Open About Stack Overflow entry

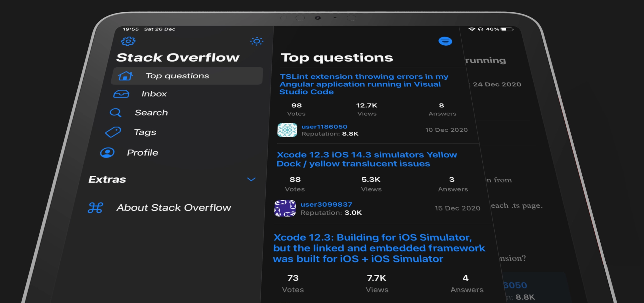coord(174,208)
